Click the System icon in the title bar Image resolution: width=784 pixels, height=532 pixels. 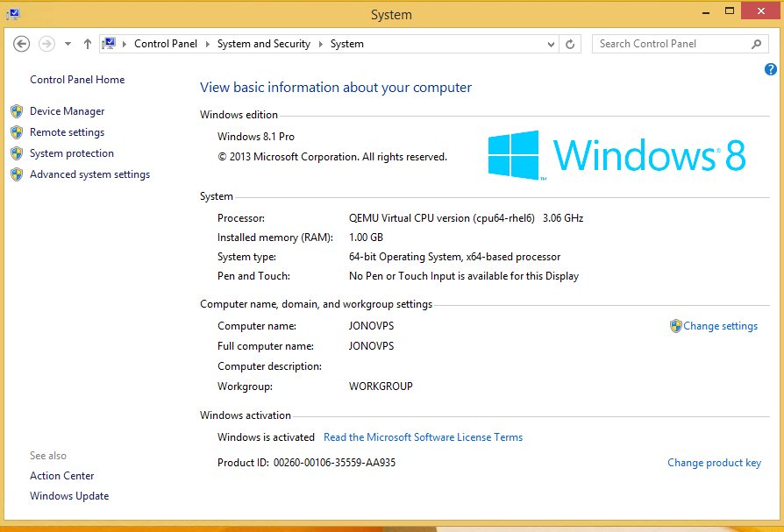[13, 14]
